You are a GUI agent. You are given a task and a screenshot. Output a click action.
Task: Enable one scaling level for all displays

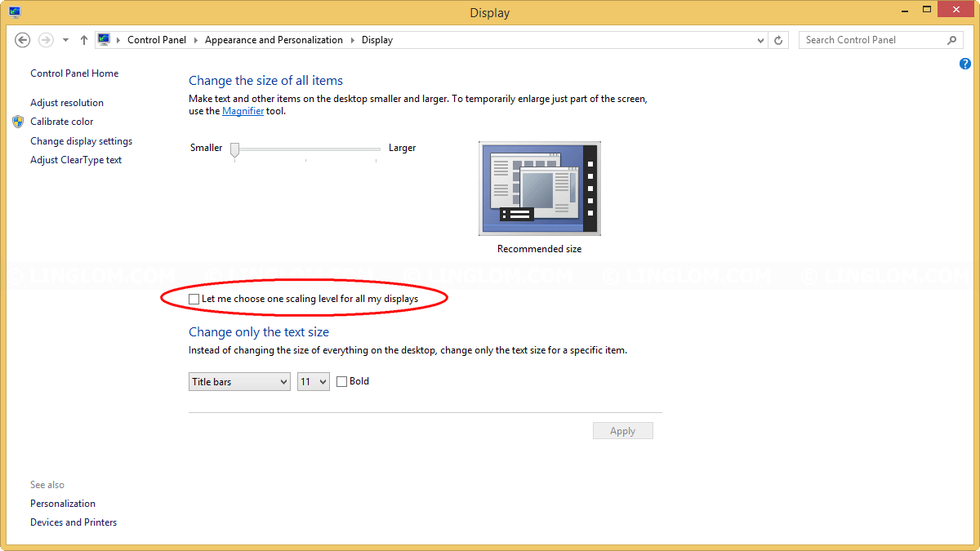click(194, 300)
